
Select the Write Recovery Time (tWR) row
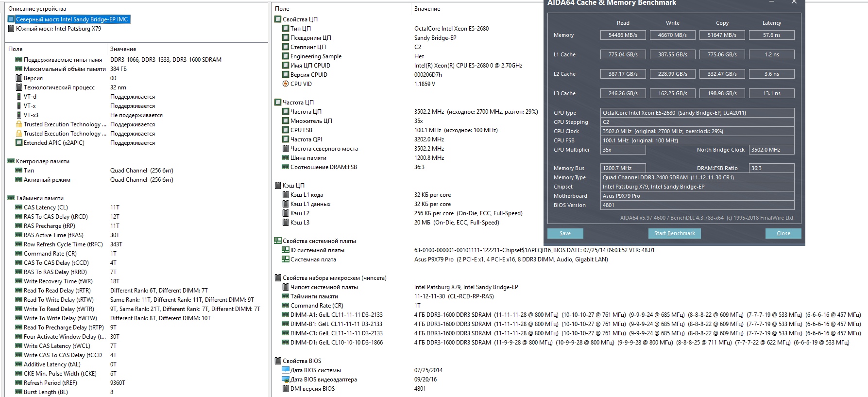click(137, 281)
